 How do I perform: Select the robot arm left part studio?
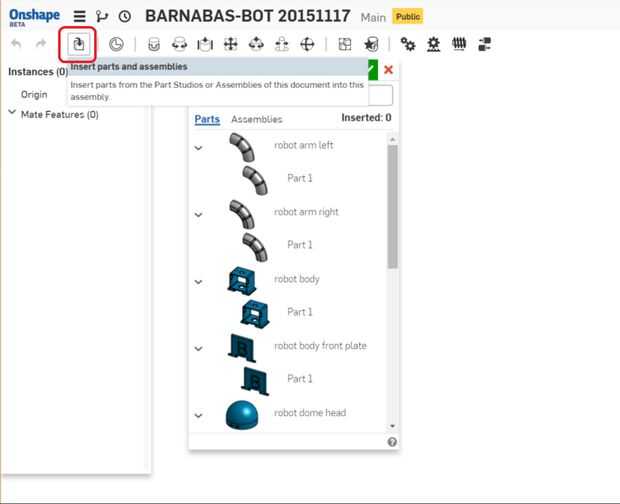point(303,145)
